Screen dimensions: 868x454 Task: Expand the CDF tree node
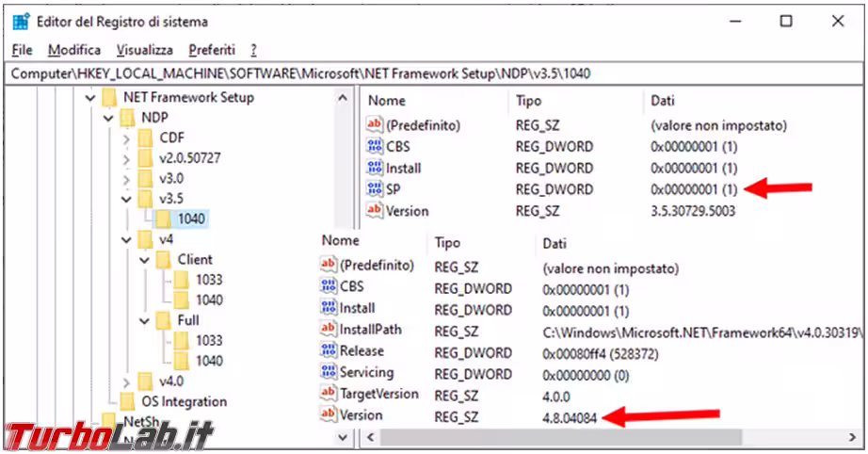[x=126, y=138]
